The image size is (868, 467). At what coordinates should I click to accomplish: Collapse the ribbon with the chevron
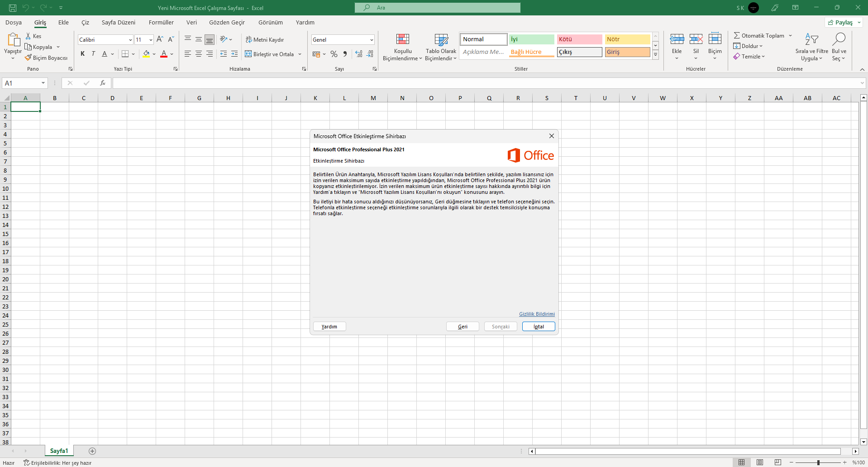coord(862,69)
